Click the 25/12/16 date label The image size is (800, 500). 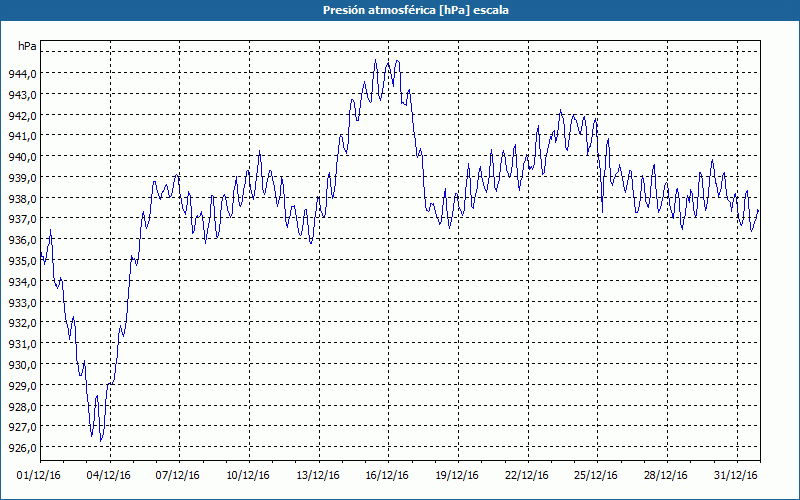[x=596, y=476]
